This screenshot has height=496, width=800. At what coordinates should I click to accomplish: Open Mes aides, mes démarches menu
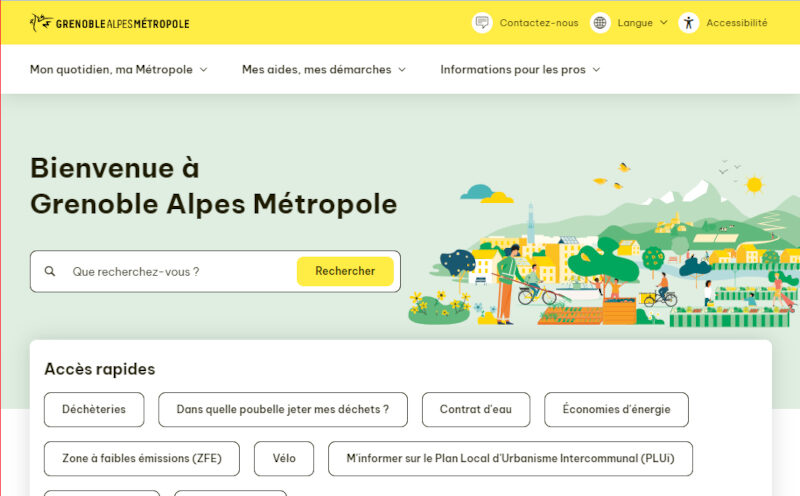[324, 69]
